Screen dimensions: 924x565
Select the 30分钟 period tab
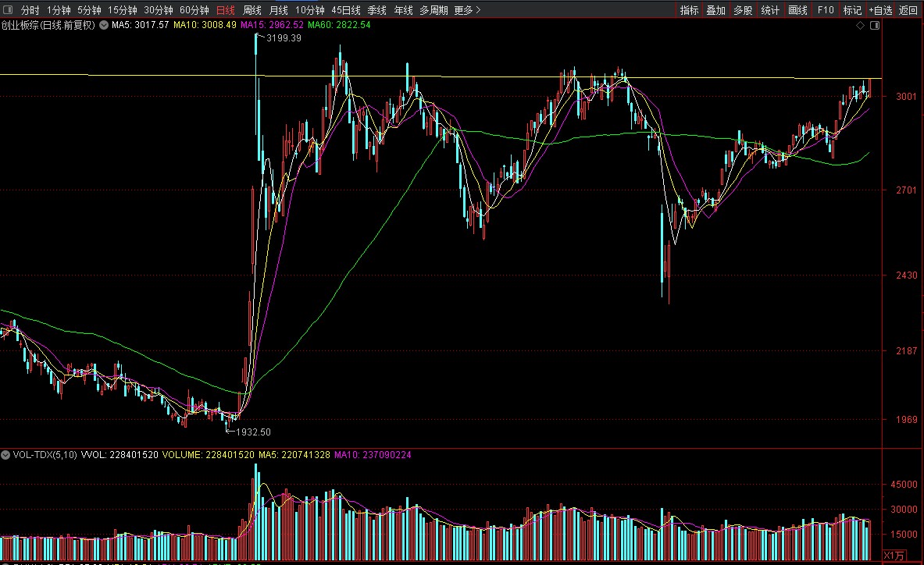coord(159,10)
